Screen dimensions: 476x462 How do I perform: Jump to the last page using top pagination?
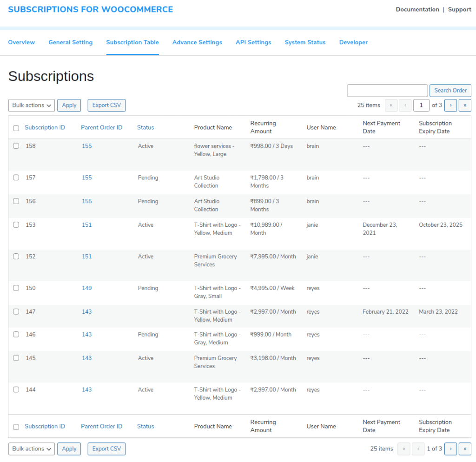465,106
